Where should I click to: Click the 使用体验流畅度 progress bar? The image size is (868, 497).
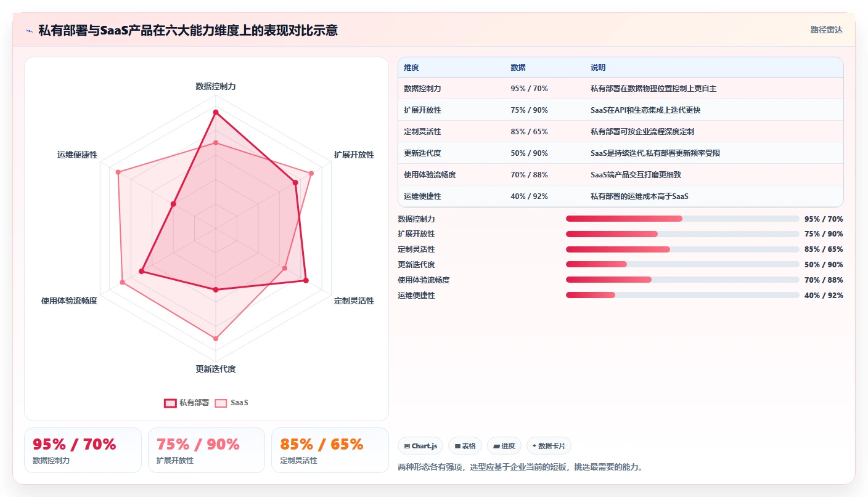pyautogui.click(x=682, y=280)
